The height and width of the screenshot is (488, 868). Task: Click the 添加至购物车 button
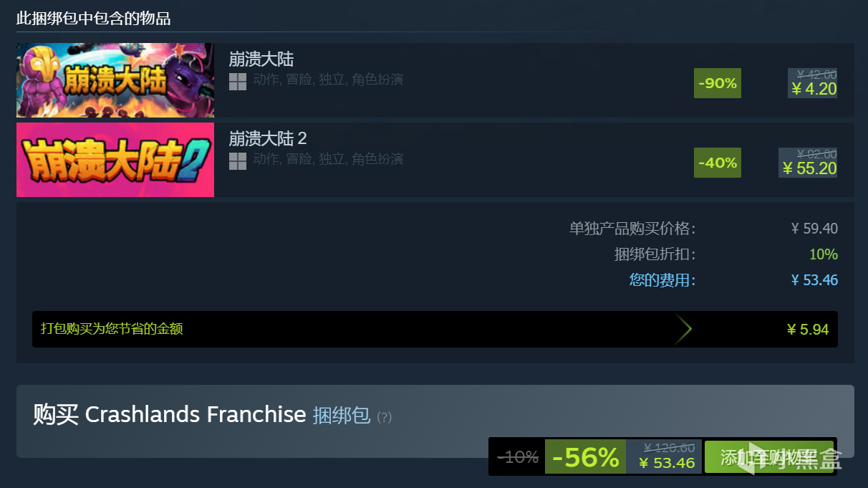tap(769, 457)
